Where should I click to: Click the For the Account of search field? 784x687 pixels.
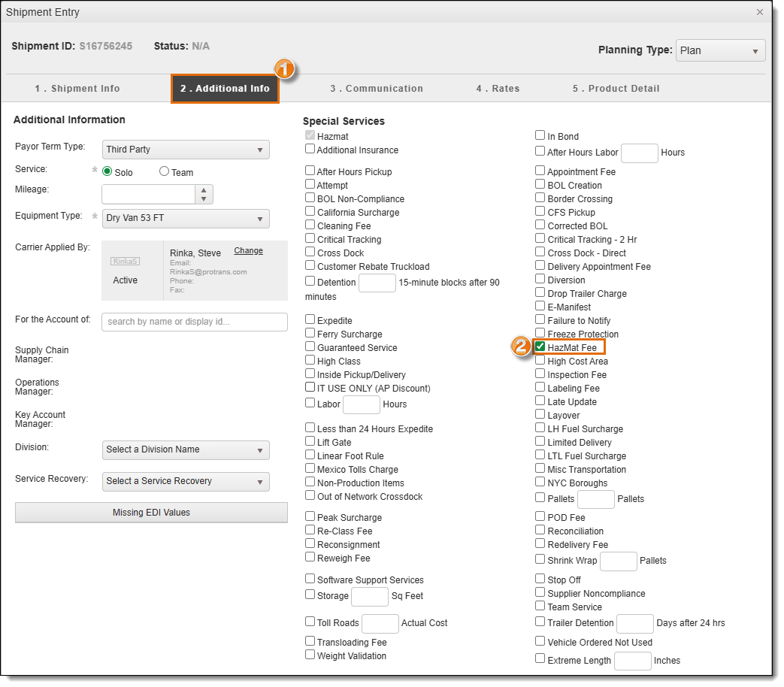(194, 322)
